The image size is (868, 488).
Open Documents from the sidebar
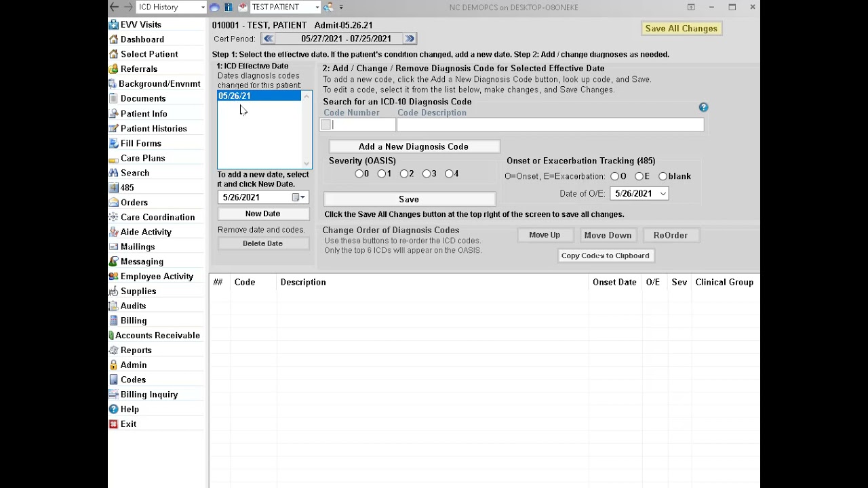[142, 98]
